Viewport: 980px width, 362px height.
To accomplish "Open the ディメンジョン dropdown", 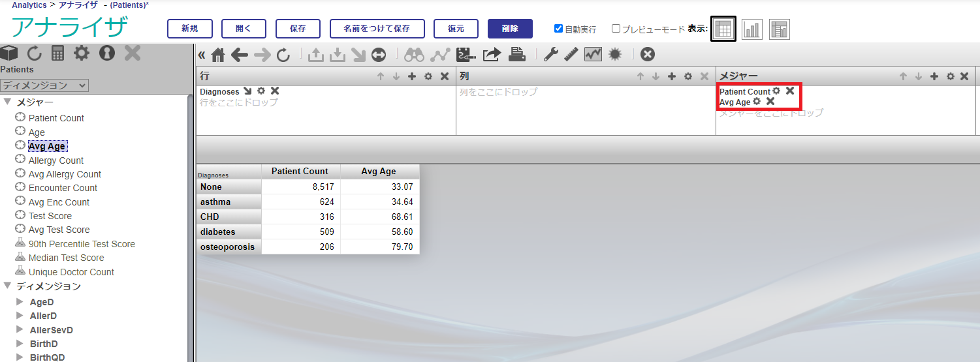I will (44, 85).
